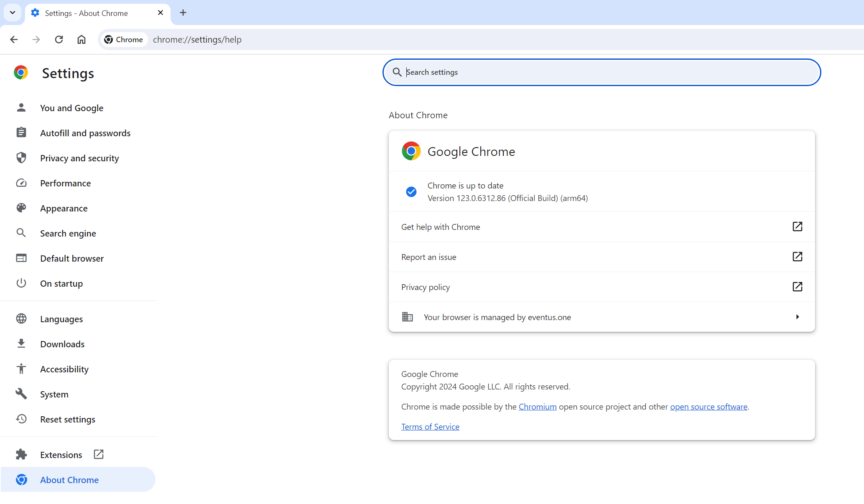Click the Performance speedometer icon

(x=21, y=183)
